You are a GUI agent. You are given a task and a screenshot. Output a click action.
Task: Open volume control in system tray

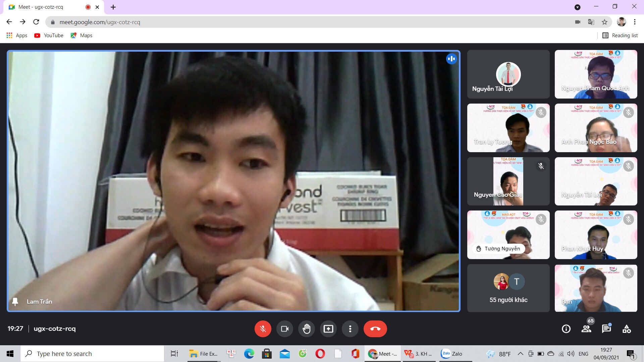tap(571, 354)
